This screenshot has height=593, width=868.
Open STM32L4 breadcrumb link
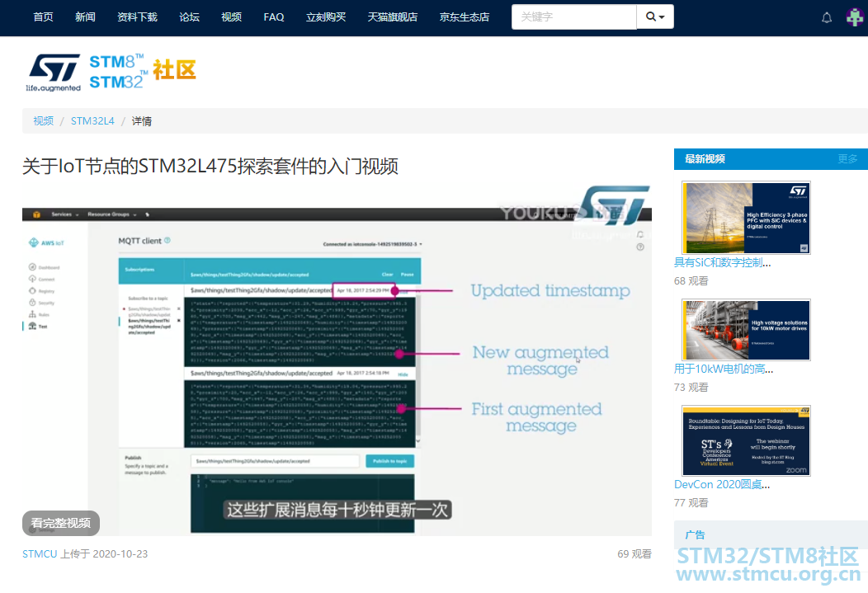point(92,121)
